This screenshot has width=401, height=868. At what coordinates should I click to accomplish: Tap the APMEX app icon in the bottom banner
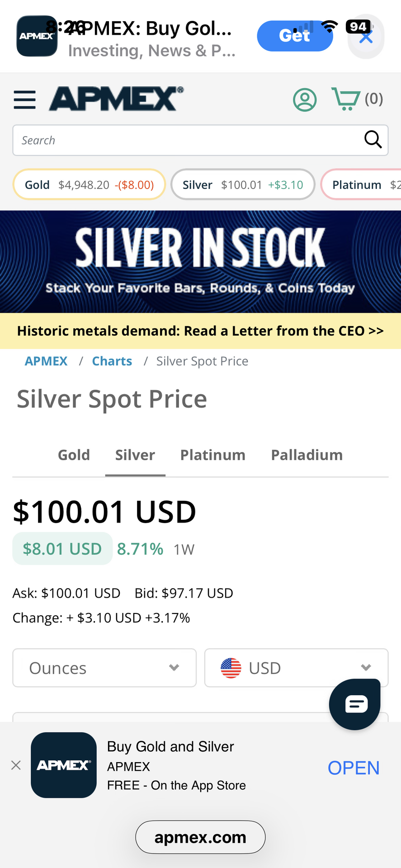click(64, 765)
